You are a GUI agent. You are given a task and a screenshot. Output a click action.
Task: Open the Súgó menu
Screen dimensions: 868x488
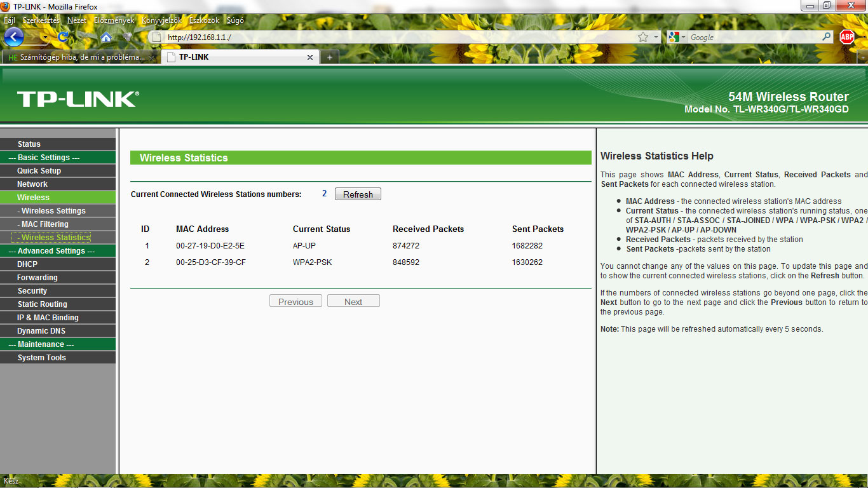point(235,20)
